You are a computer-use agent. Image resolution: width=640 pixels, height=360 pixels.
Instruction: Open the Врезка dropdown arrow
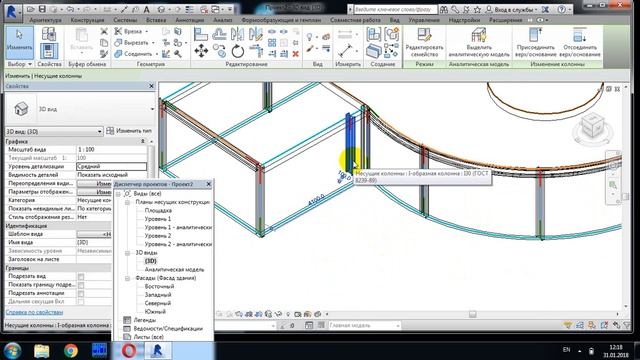click(x=147, y=31)
